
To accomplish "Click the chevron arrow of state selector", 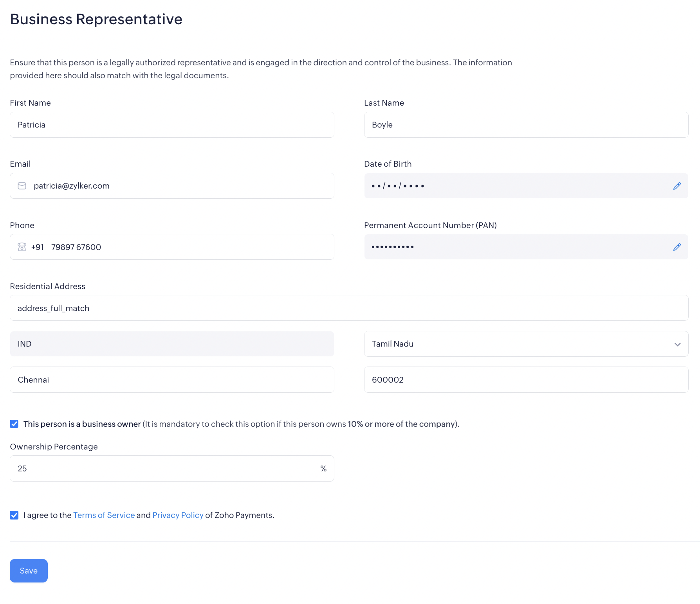I will tap(677, 344).
